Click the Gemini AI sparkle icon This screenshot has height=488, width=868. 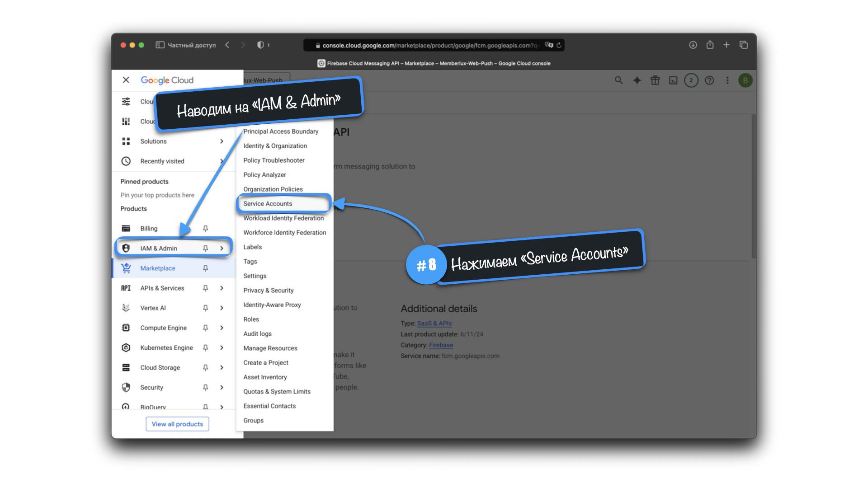(x=637, y=80)
